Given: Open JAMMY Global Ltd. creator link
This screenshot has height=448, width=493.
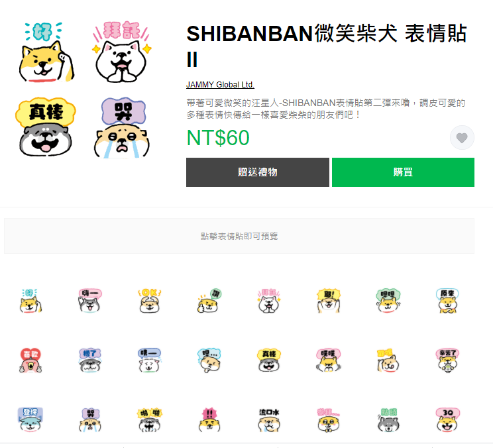Looking at the screenshot, I should [220, 85].
